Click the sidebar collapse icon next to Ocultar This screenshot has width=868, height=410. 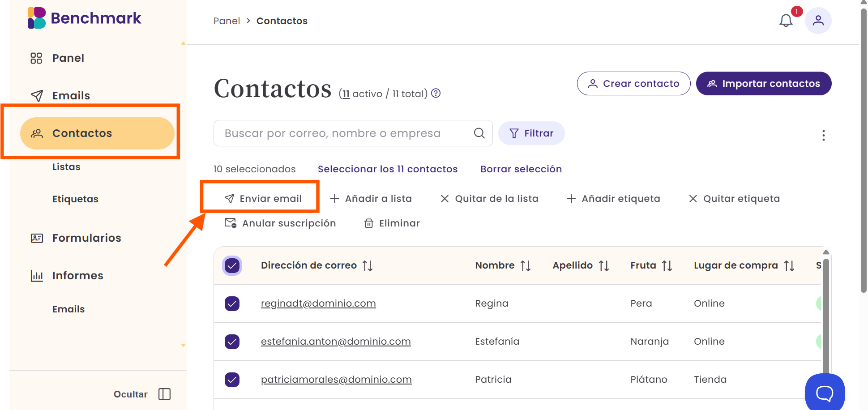165,394
